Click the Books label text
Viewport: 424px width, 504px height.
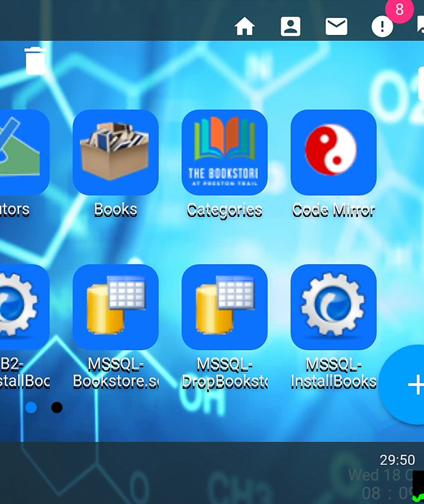click(x=116, y=209)
